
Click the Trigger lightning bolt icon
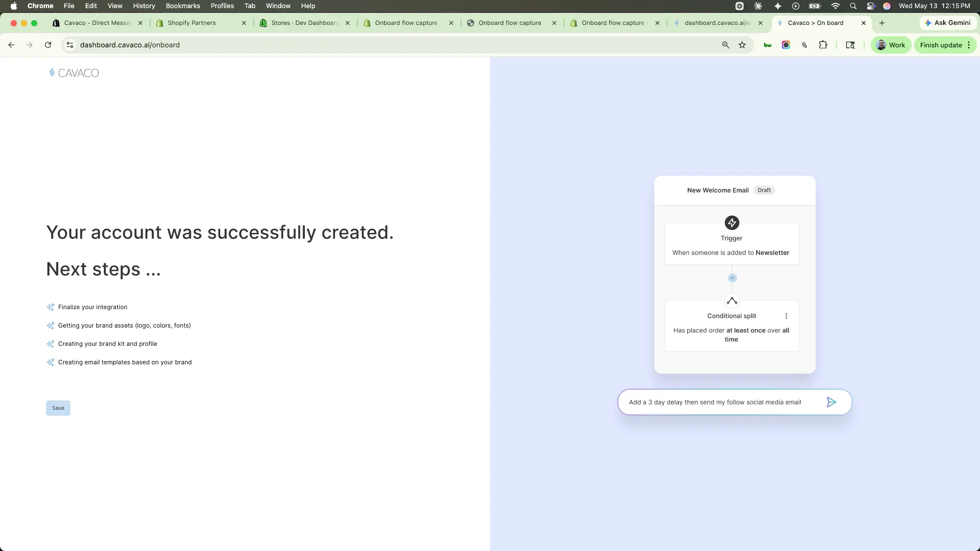(x=732, y=222)
